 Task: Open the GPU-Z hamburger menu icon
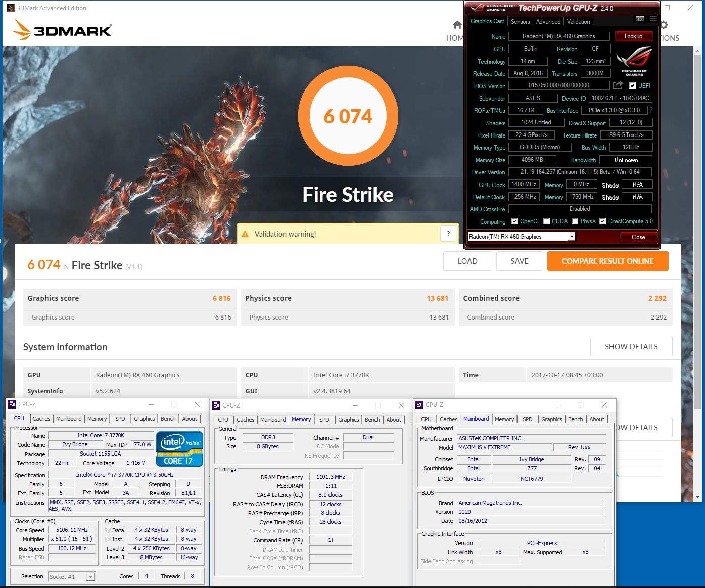pyautogui.click(x=653, y=19)
